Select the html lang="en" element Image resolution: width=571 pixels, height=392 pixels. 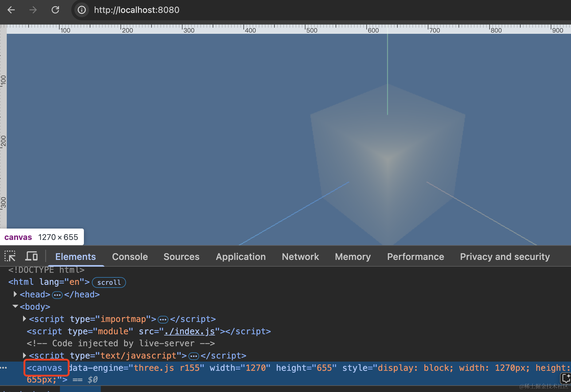click(49, 282)
